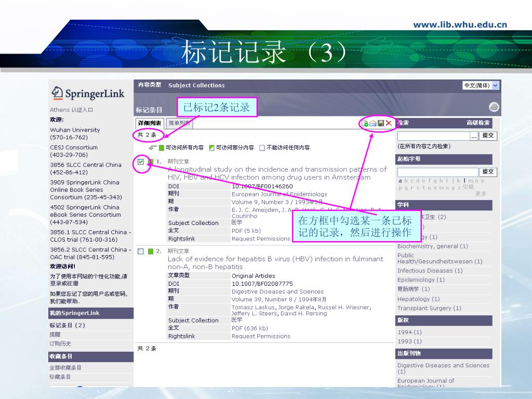Switch to the 简单列表 tab
This screenshot has height=399, width=532.
point(179,123)
